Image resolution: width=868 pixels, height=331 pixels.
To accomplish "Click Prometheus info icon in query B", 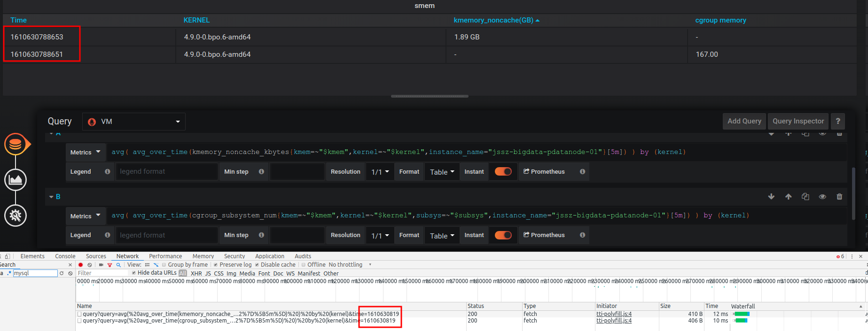I will 582,235.
